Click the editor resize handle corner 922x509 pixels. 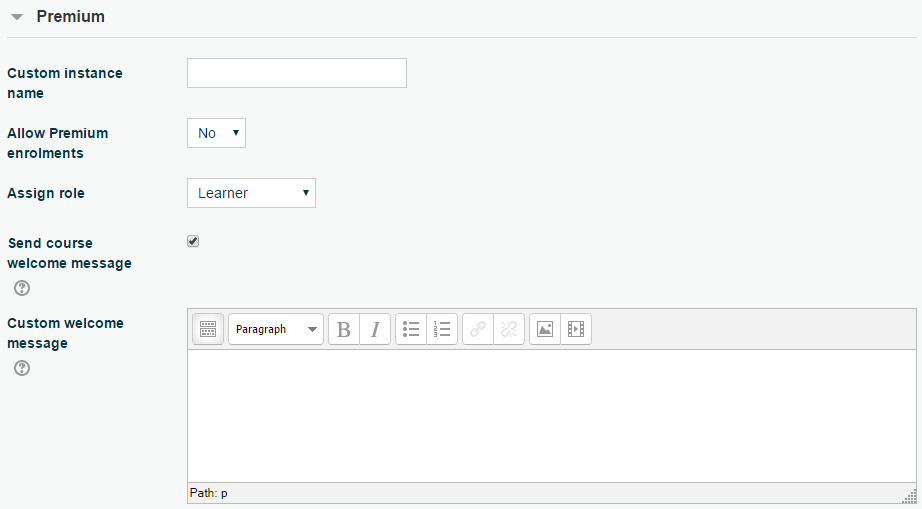910,495
